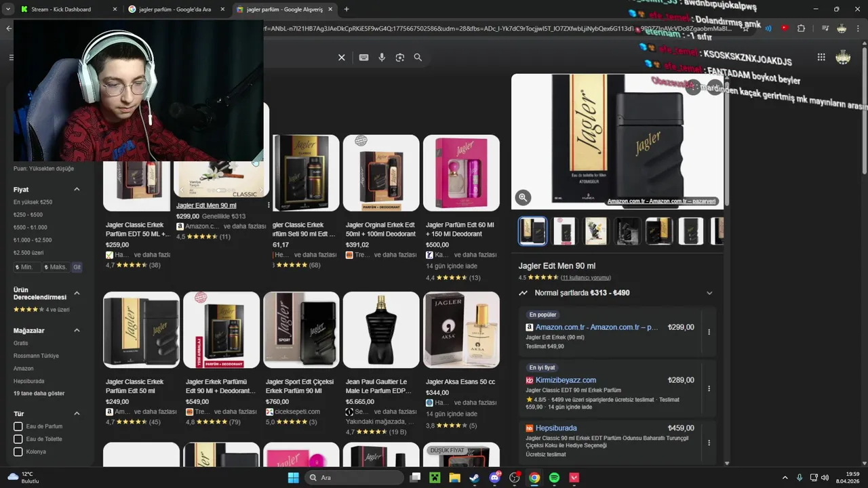Screen dimensions: 868x488
Task: Open more options for Hepsiburada offer
Action: click(709, 443)
